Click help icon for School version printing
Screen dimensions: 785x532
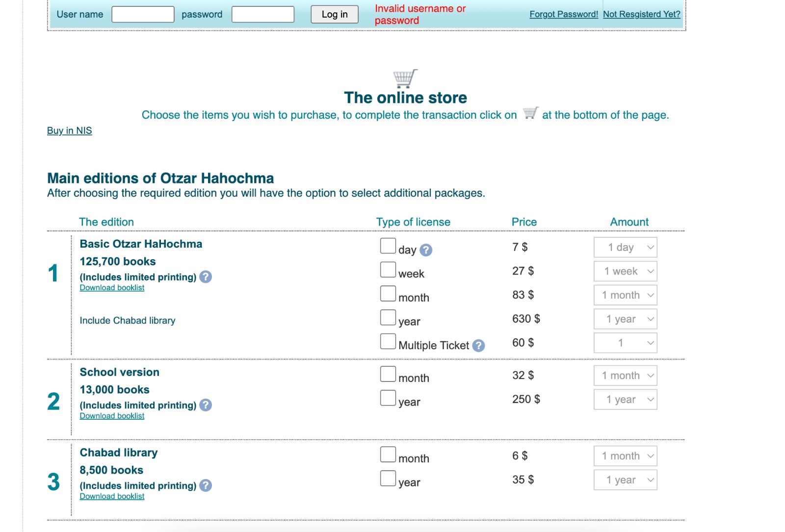coord(206,405)
